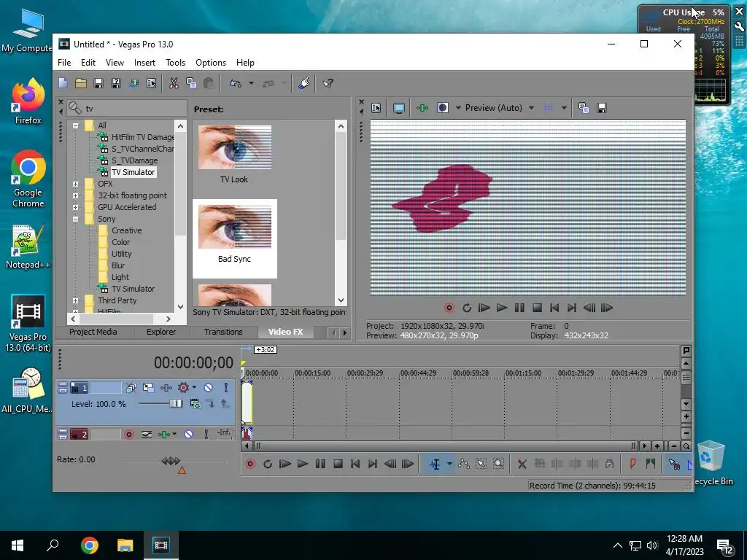Image resolution: width=747 pixels, height=560 pixels.
Task: Click the What's This help icon
Action: point(328,83)
